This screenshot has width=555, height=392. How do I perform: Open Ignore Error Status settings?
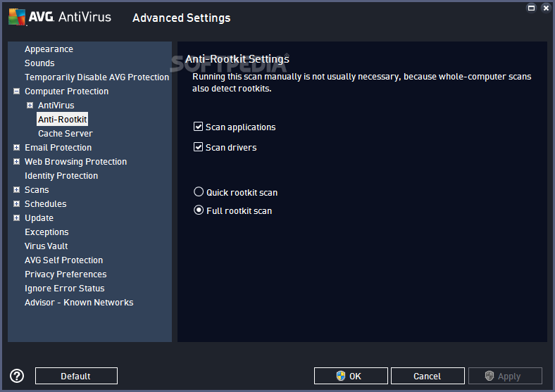point(64,289)
